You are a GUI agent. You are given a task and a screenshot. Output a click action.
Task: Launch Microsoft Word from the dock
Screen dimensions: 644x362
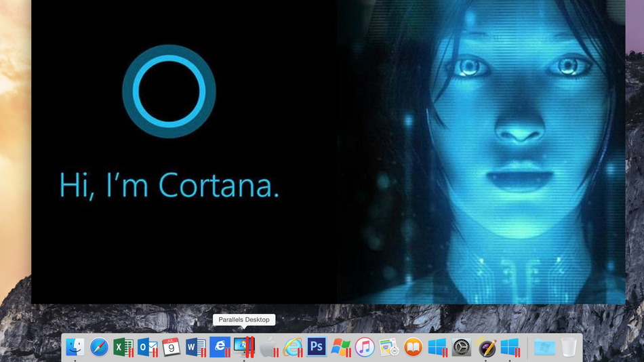click(195, 347)
